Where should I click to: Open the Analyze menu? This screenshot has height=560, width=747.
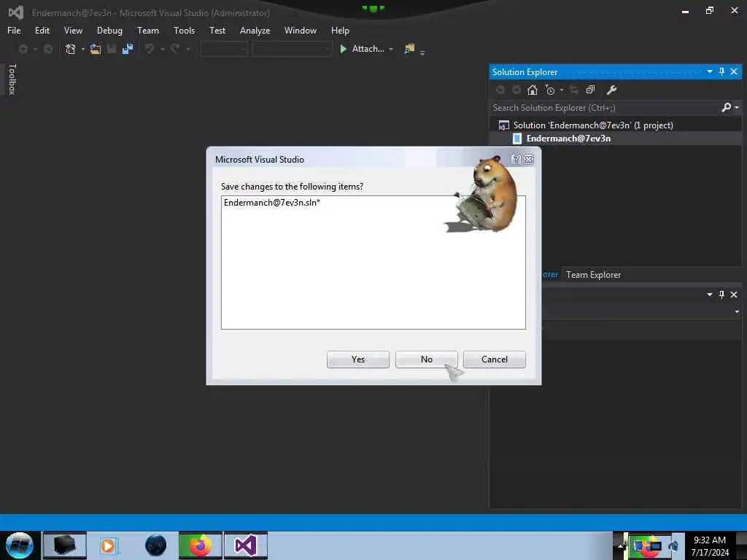pos(255,31)
